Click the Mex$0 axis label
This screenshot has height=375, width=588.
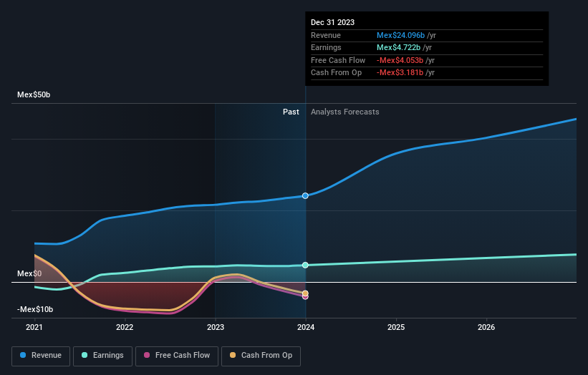pyautogui.click(x=29, y=274)
